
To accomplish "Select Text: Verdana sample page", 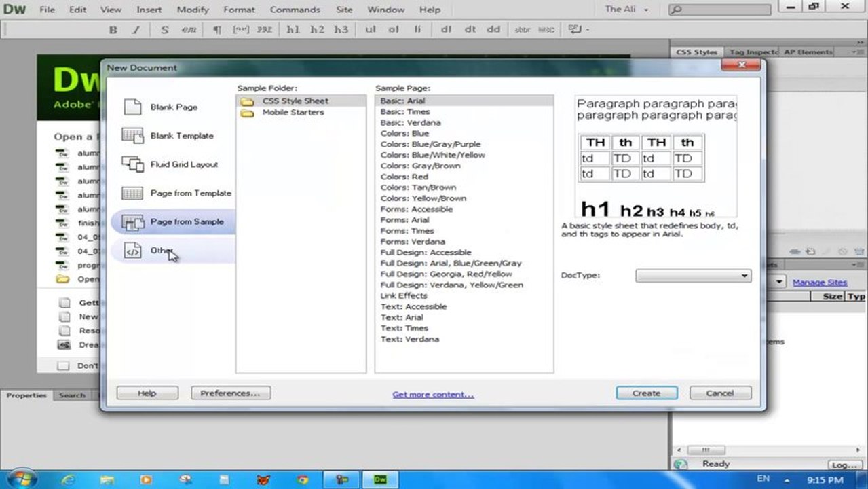I will pos(410,339).
